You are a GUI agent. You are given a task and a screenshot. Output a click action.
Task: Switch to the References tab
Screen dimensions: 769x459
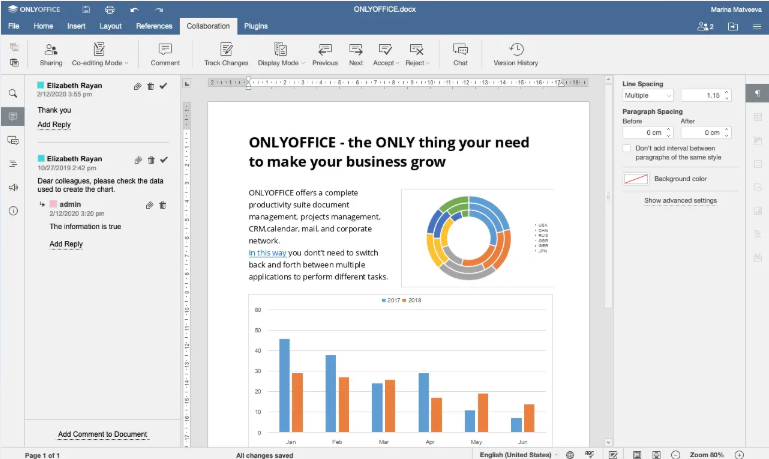pos(154,26)
